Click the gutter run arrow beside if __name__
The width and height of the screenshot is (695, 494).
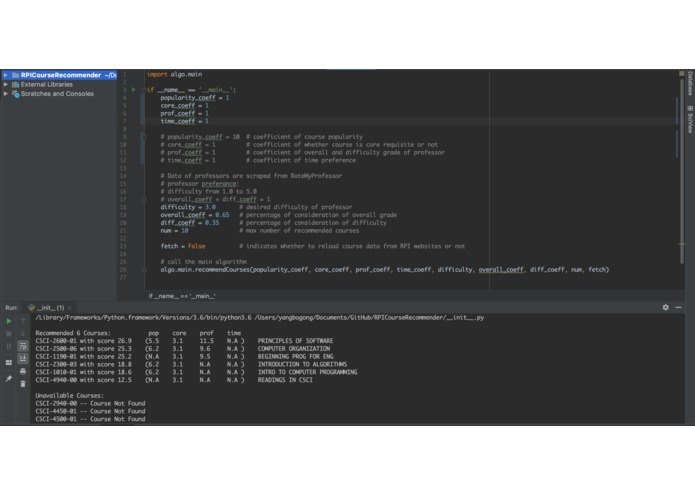click(133, 89)
